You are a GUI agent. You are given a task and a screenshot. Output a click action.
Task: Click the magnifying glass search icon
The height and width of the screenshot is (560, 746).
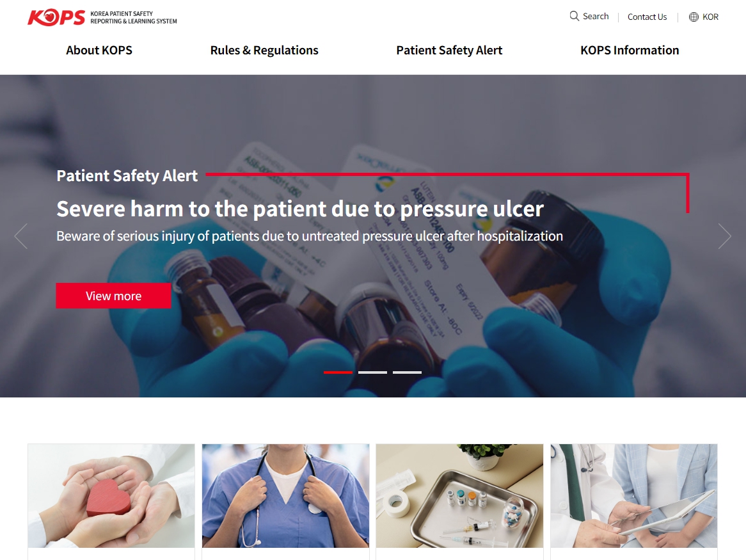click(x=575, y=16)
